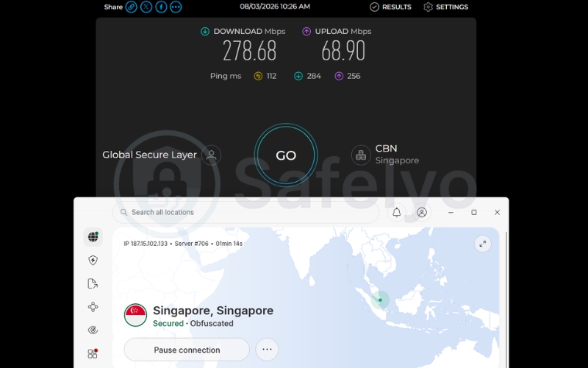Click the 68.90 upload speed value

tap(343, 50)
